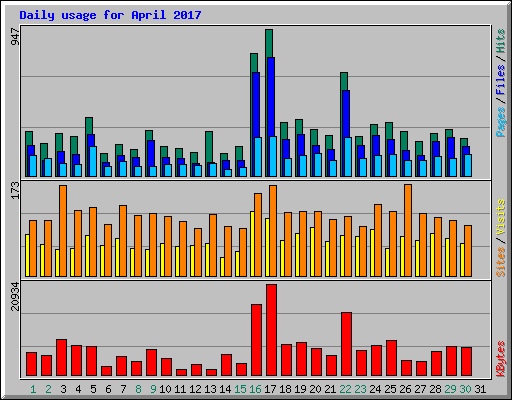Click day 9 on the x-axis
This screenshot has width=512, height=400.
[x=153, y=389]
